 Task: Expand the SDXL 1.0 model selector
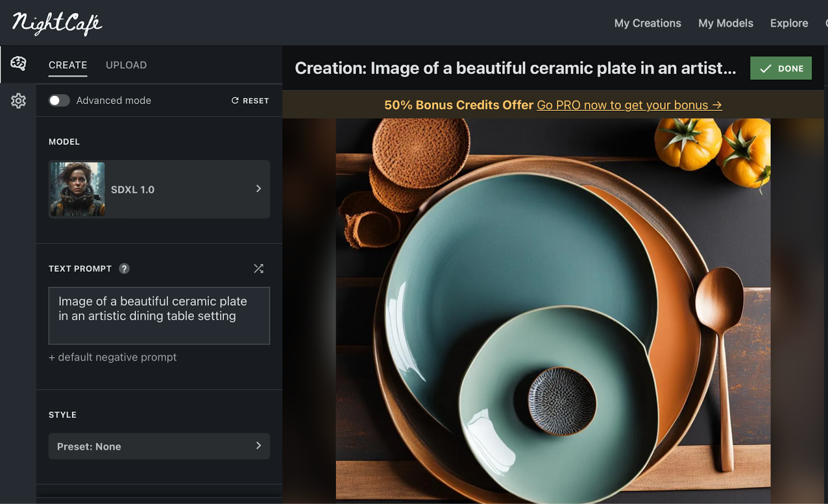pyautogui.click(x=159, y=189)
